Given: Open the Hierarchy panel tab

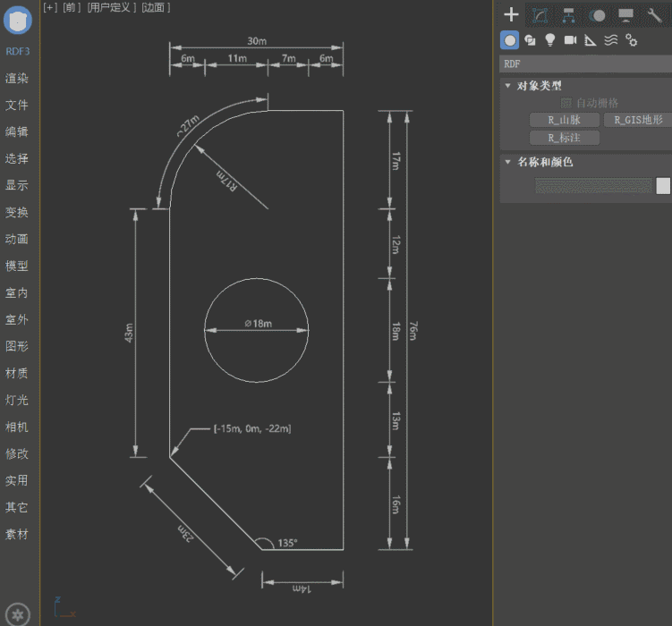Looking at the screenshot, I should coord(568,14).
